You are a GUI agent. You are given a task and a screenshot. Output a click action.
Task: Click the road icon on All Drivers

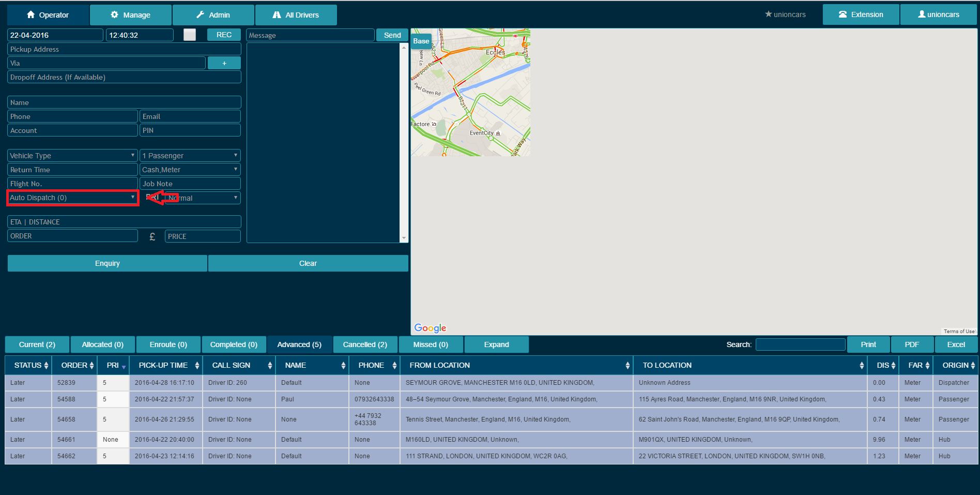(x=277, y=15)
